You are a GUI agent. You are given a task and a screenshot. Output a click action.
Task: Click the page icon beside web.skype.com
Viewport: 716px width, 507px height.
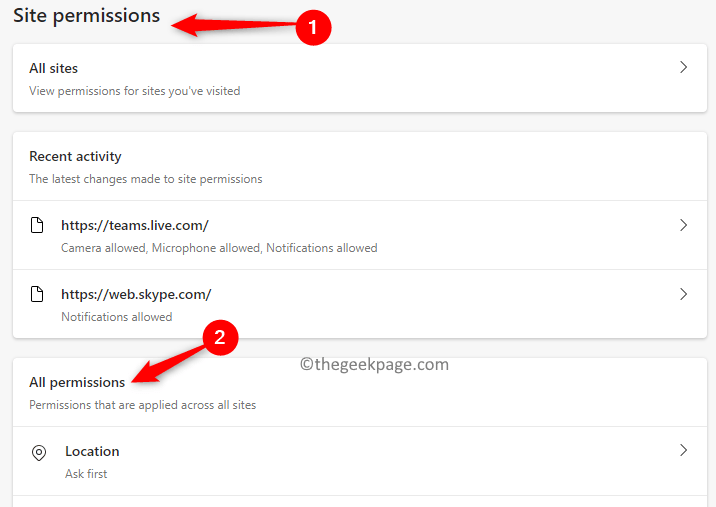[37, 295]
